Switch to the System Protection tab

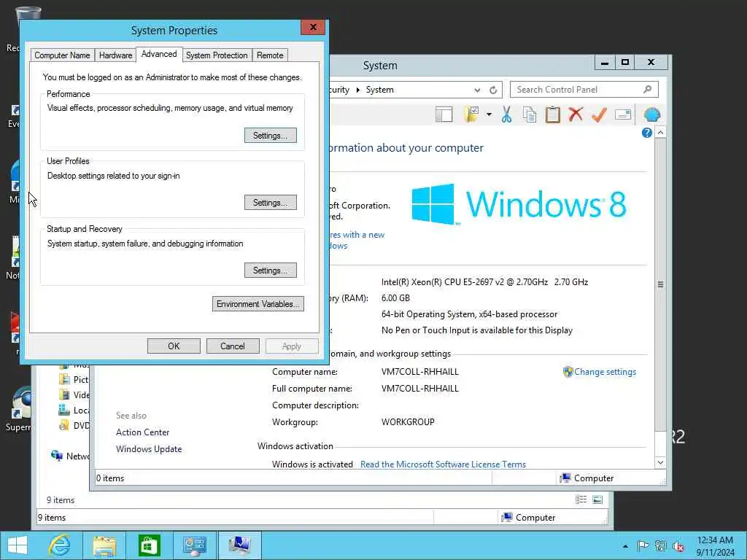[217, 55]
